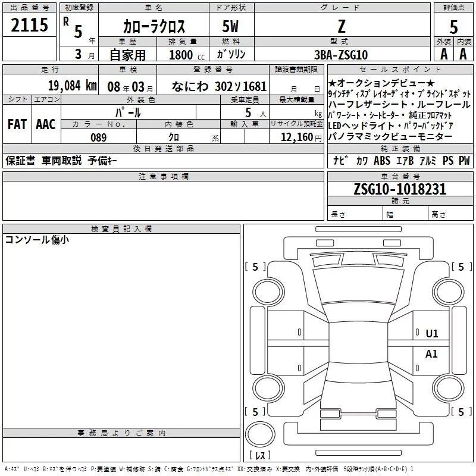Select the model code 3BA-ZSG10

(x=341, y=55)
